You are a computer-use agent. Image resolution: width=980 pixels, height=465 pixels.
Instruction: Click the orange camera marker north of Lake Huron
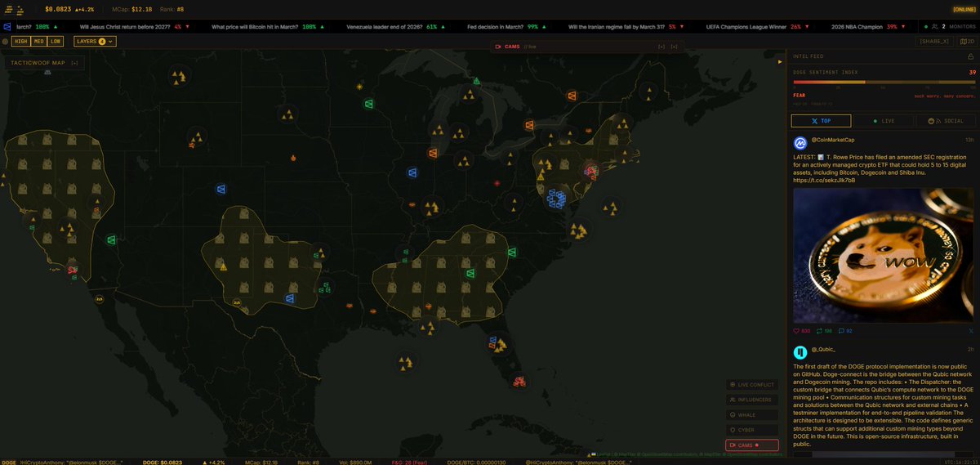pyautogui.click(x=572, y=97)
